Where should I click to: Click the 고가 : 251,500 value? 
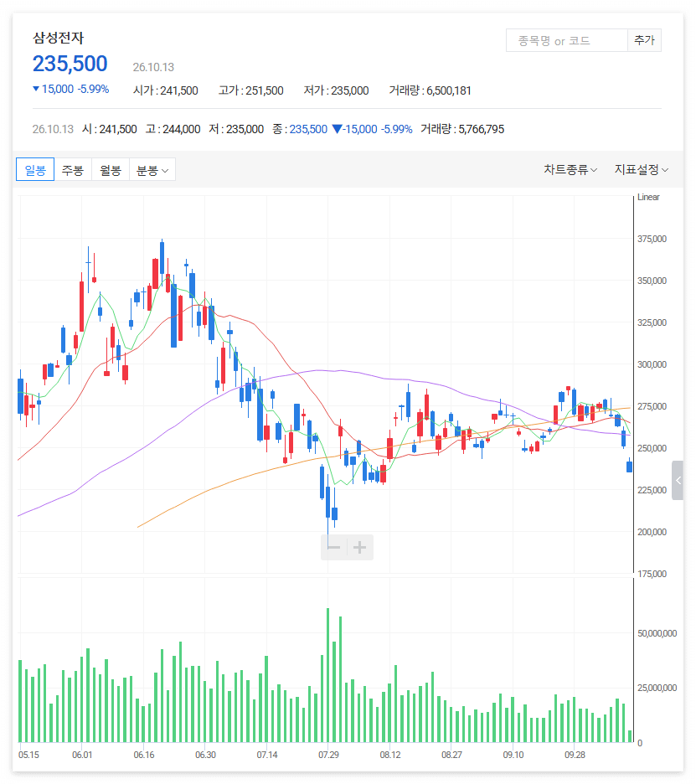click(251, 90)
